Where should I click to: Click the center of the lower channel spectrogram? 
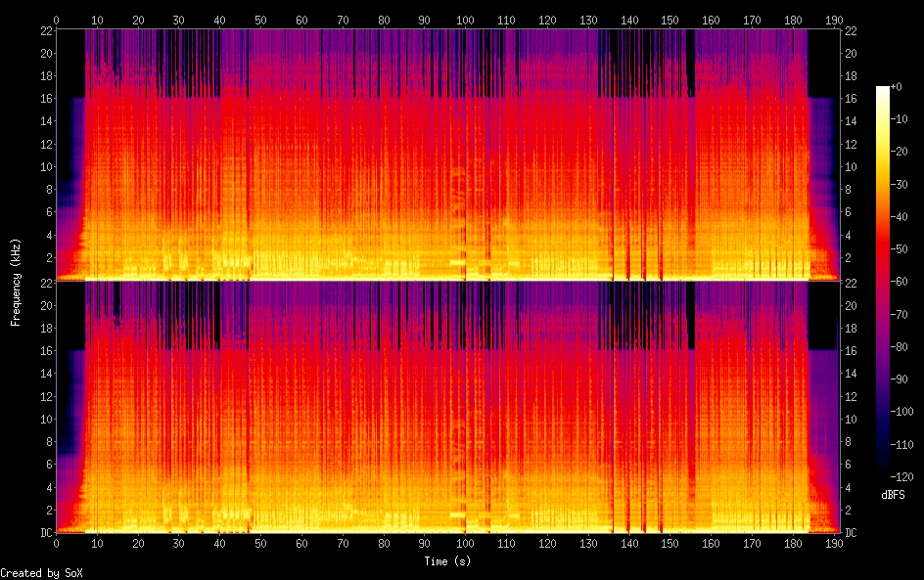tap(447, 407)
